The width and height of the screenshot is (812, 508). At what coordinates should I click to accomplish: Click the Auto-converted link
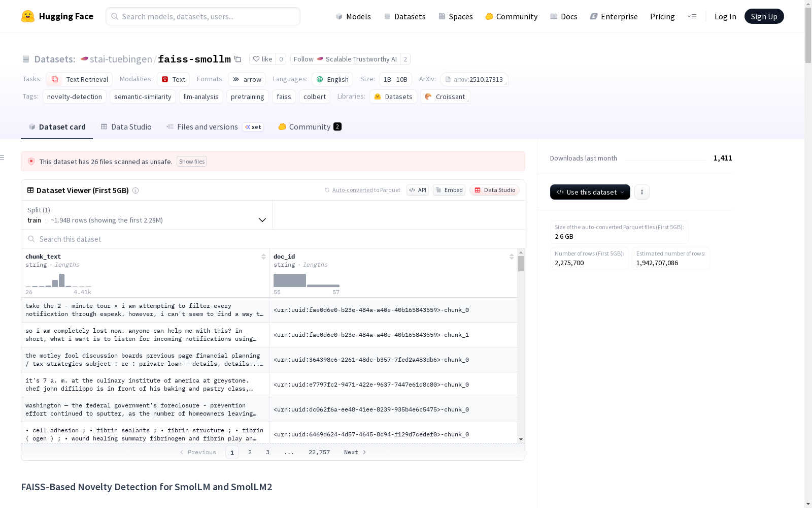pyautogui.click(x=352, y=190)
